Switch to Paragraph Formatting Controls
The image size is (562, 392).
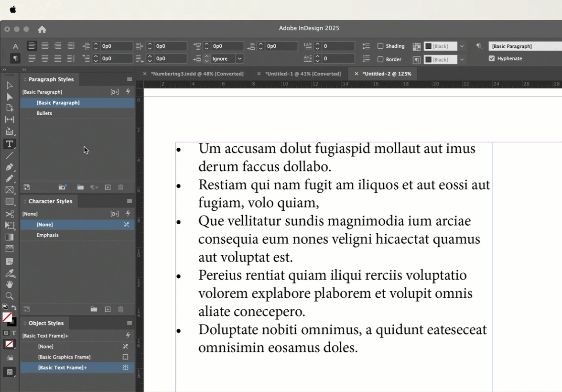tap(15, 58)
